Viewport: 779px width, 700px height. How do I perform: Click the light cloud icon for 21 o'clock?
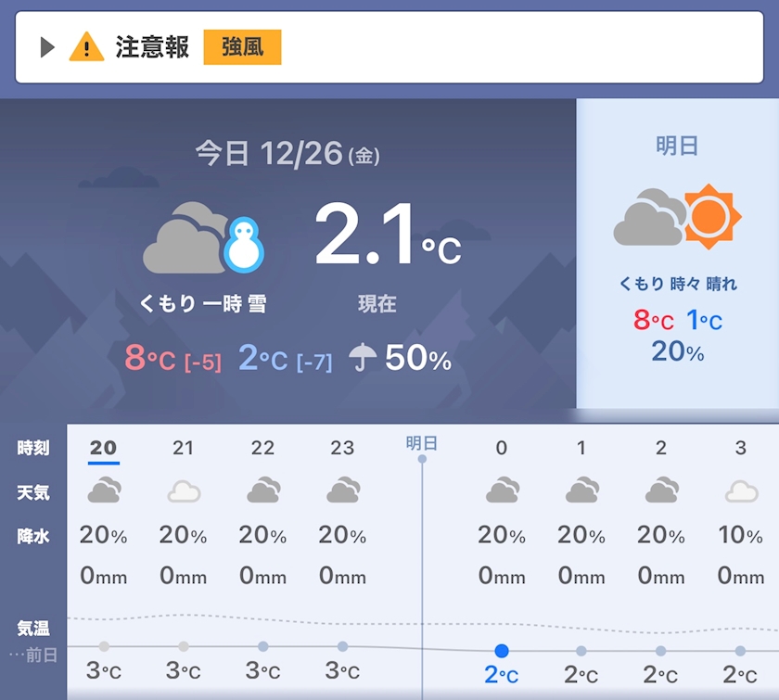point(184,491)
